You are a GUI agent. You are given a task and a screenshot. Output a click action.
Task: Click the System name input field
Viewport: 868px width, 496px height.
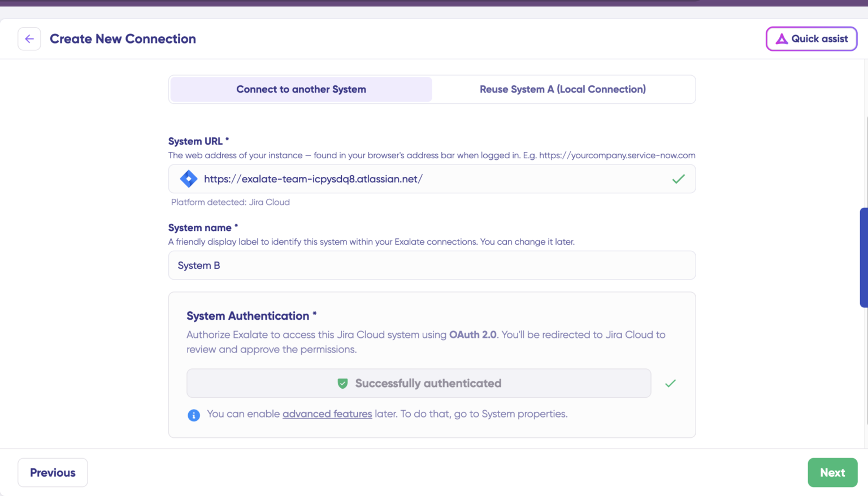click(x=432, y=266)
